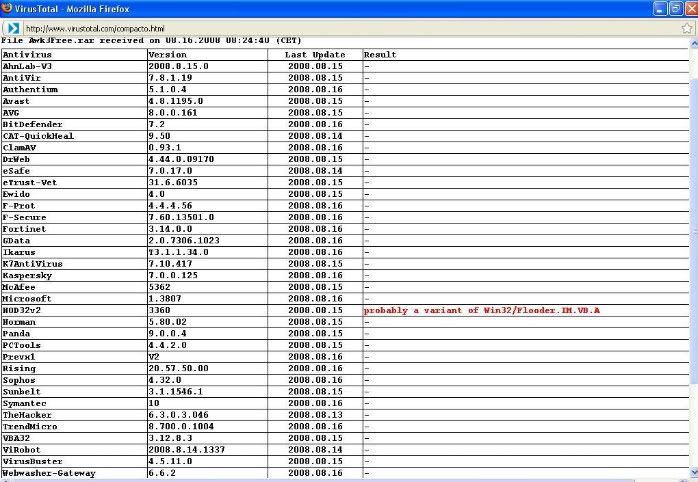Click the file received header line
Image resolution: width=698 pixels, height=482 pixels.
tap(151, 41)
